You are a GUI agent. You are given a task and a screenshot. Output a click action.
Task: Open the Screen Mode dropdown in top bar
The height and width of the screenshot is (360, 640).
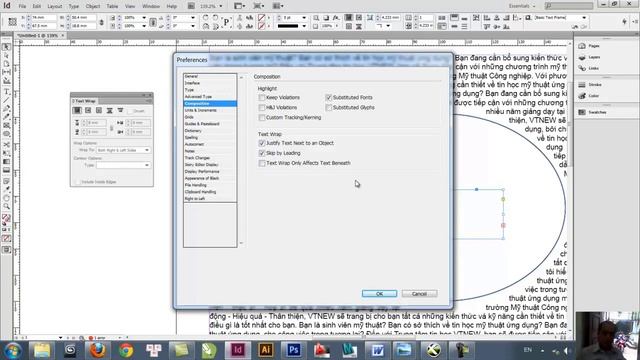[x=259, y=6]
